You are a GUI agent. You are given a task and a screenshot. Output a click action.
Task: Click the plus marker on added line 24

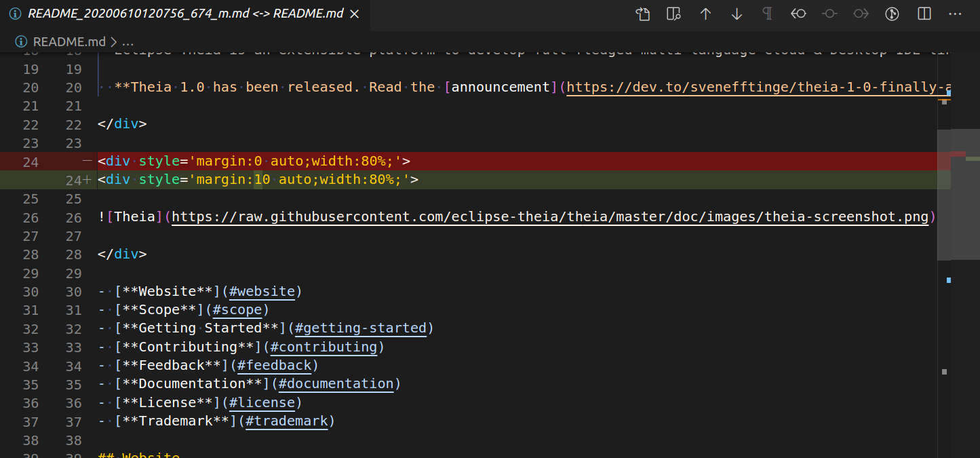87,180
